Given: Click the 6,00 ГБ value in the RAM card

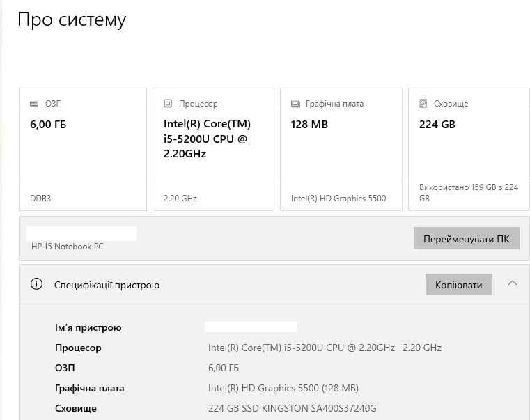Looking at the screenshot, I should (x=48, y=125).
